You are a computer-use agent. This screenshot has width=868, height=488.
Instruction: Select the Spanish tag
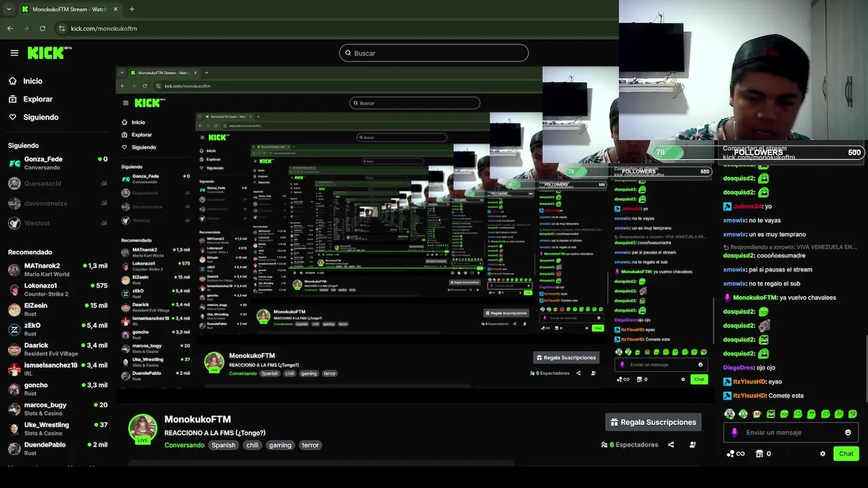coord(223,445)
